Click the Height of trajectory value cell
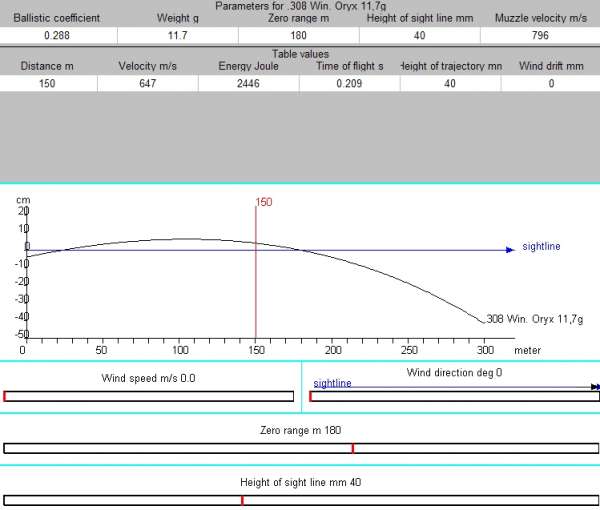 449,84
